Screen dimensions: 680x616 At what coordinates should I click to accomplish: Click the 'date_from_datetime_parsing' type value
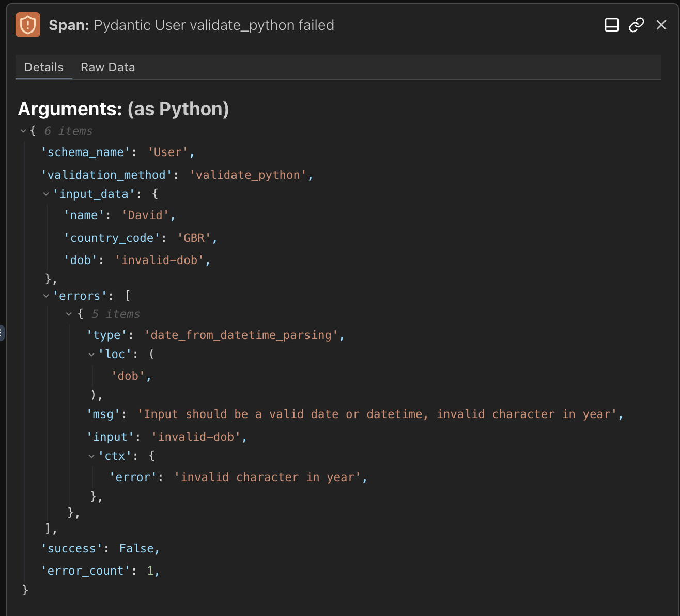241,335
